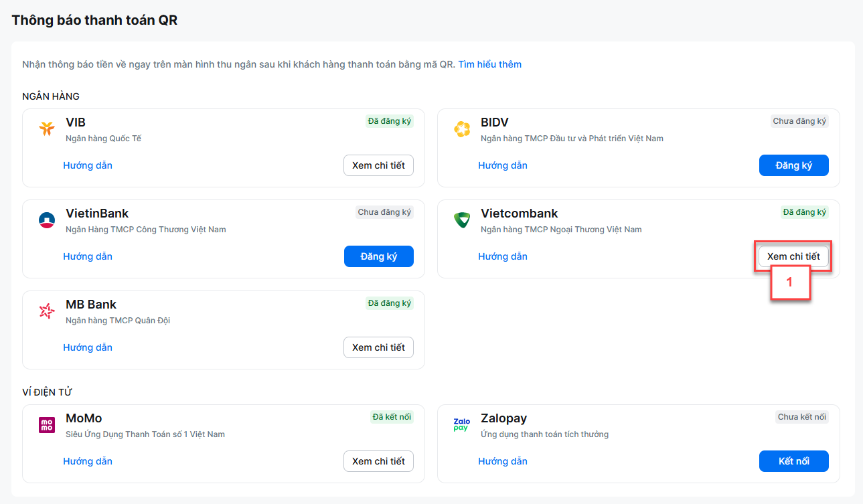Click BIDV's 'Chưa đăng ký' status badge
Screen dimensions: 863x504
(799, 121)
